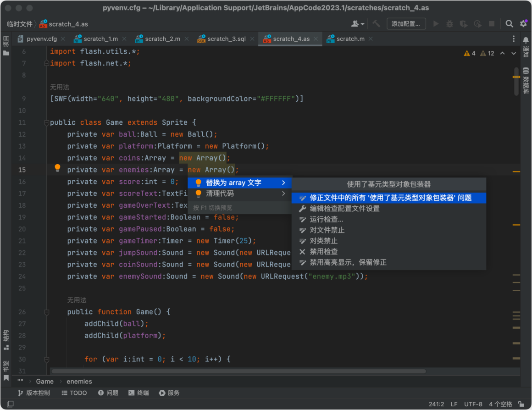Click the Run play icon
Image resolution: width=532 pixels, height=410 pixels.
coord(436,24)
